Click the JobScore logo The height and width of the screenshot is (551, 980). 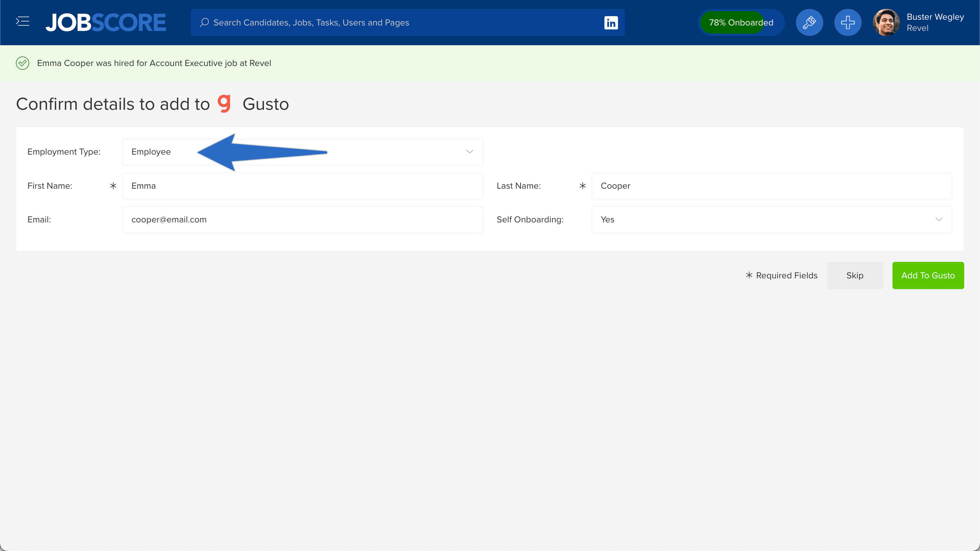pyautogui.click(x=106, y=22)
